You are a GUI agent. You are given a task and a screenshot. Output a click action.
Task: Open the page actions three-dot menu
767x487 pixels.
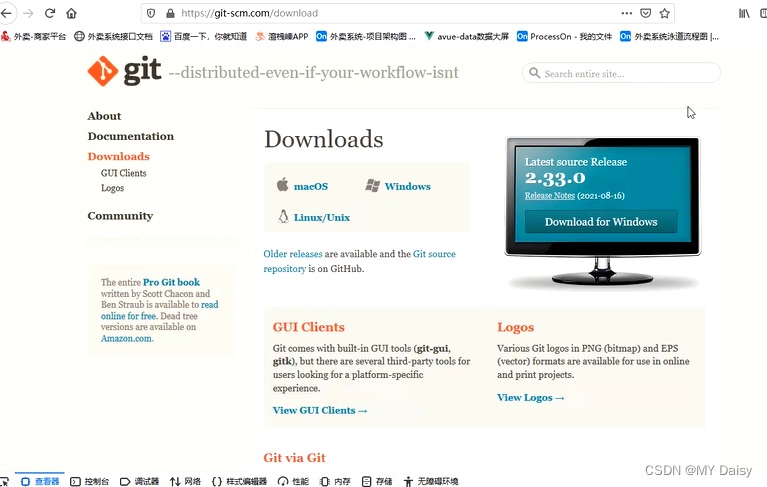pos(627,13)
